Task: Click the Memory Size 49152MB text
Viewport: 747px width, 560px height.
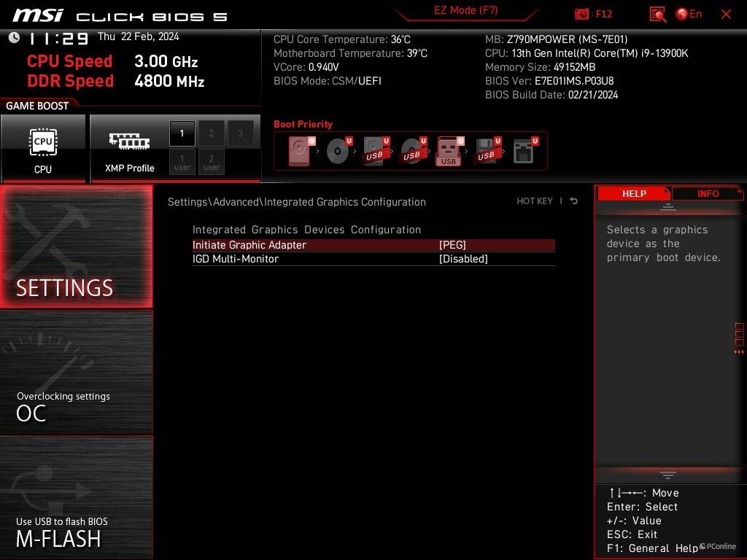Action: coord(540,67)
